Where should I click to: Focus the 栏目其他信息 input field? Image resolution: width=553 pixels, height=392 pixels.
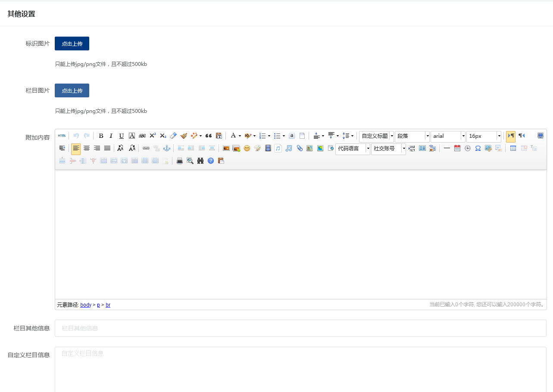pyautogui.click(x=300, y=328)
